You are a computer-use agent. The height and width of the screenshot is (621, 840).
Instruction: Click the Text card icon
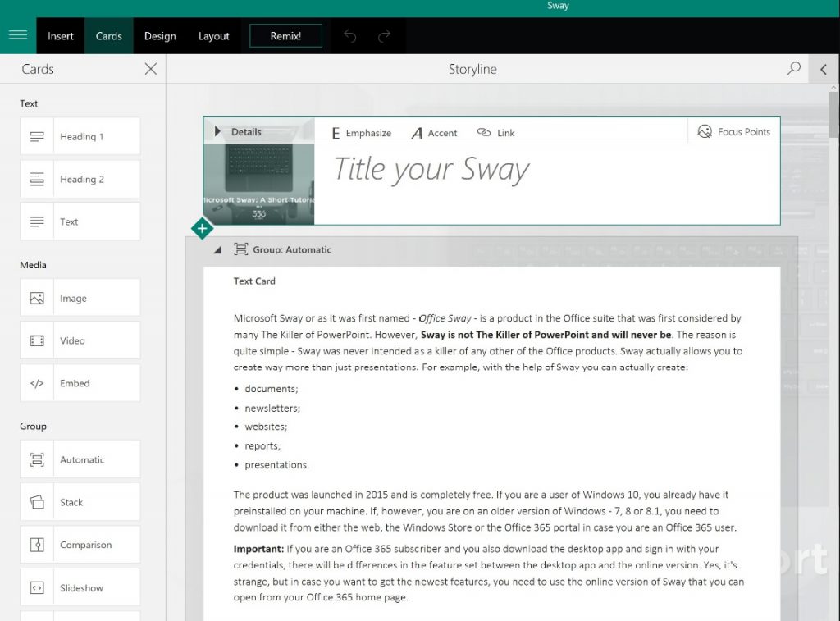click(37, 221)
